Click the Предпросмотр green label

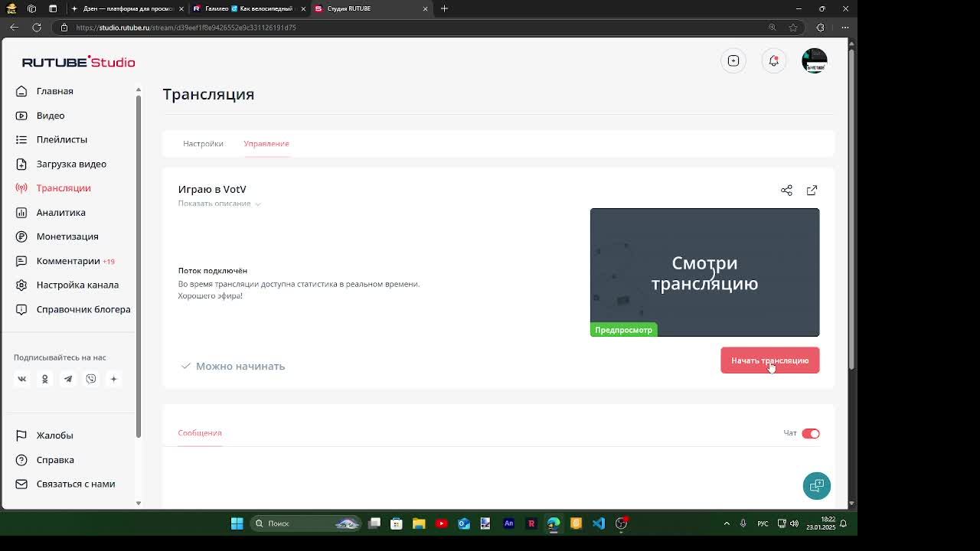[623, 330]
